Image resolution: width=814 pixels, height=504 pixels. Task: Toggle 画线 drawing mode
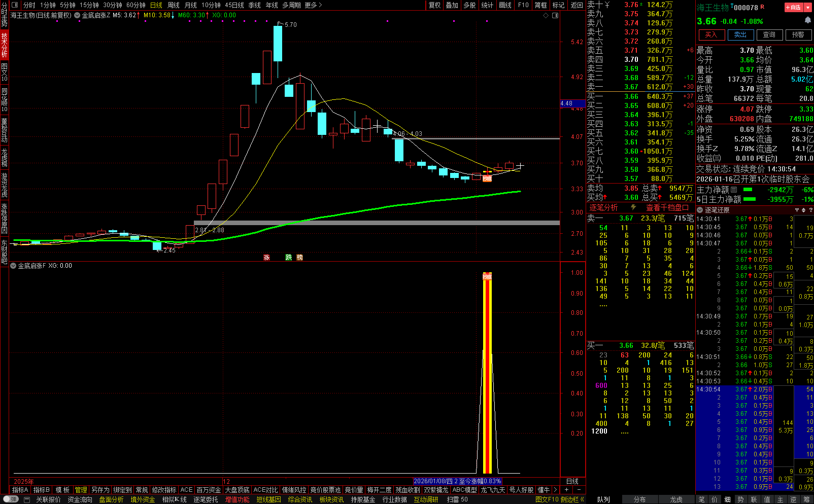(505, 5)
